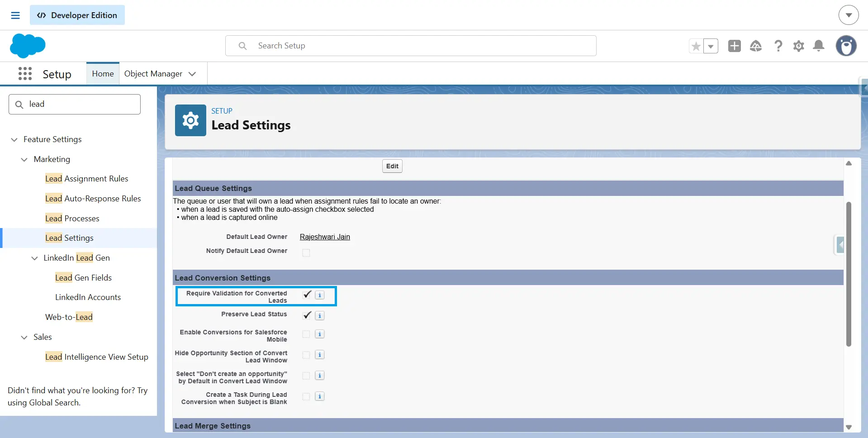The height and width of the screenshot is (438, 868).
Task: Show info for Create a Task During Conversion
Action: tap(320, 396)
